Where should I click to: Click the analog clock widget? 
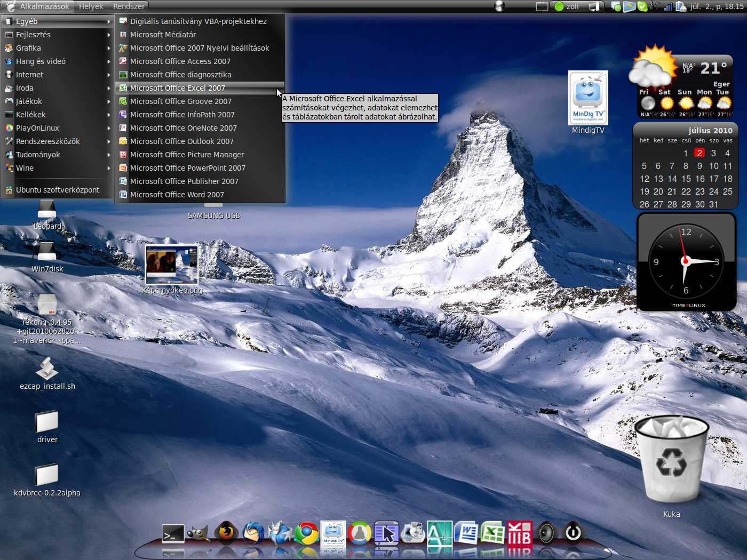click(x=686, y=261)
